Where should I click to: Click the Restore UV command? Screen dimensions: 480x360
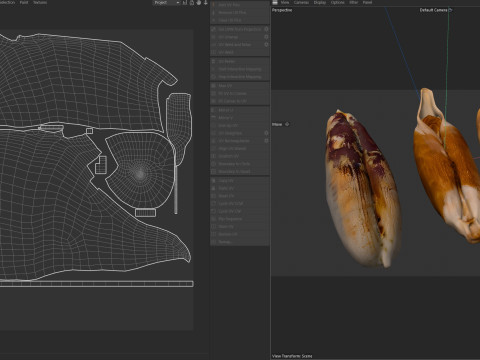click(240, 234)
